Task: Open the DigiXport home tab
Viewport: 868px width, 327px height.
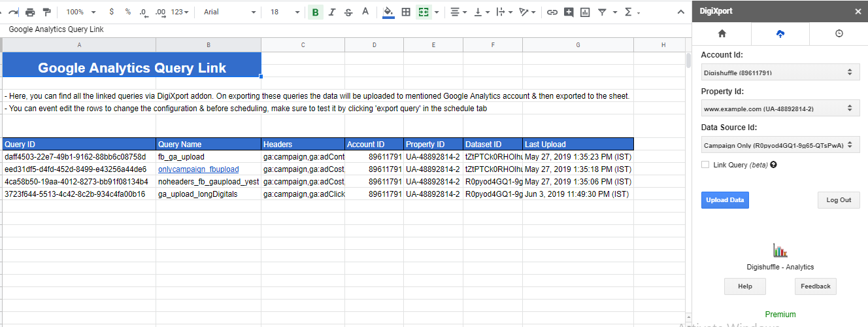Action: pyautogui.click(x=722, y=33)
